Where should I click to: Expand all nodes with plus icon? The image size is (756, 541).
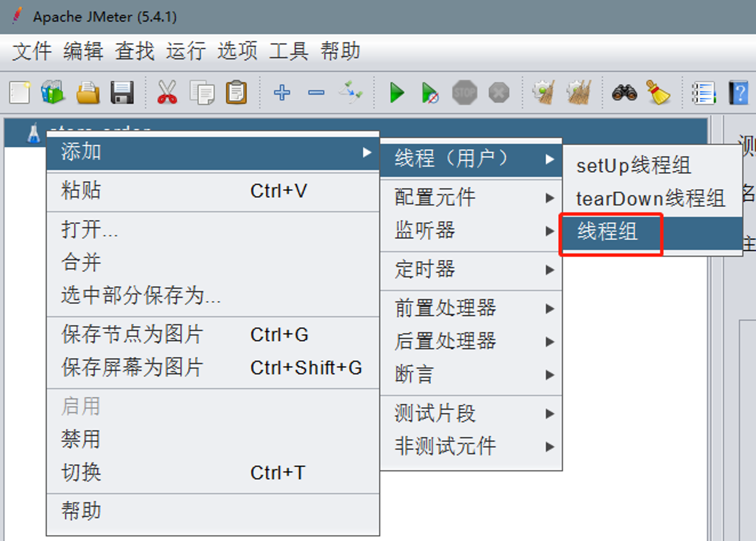(x=282, y=93)
